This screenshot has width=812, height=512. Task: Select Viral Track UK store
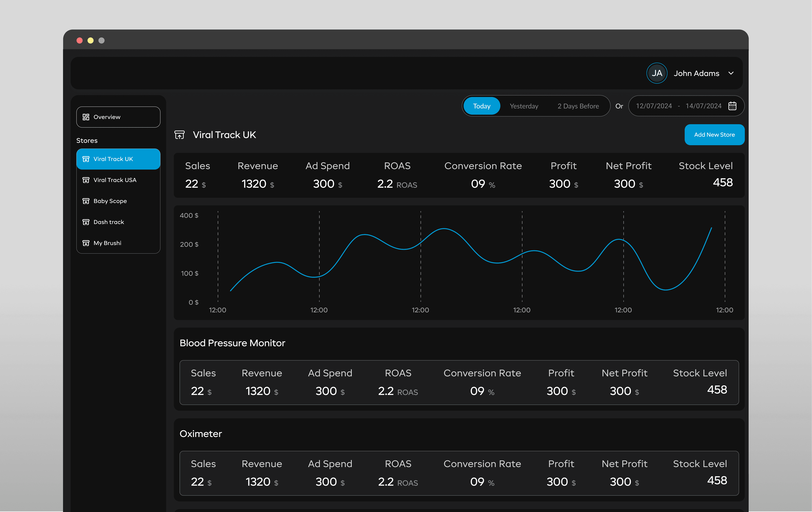coord(118,159)
